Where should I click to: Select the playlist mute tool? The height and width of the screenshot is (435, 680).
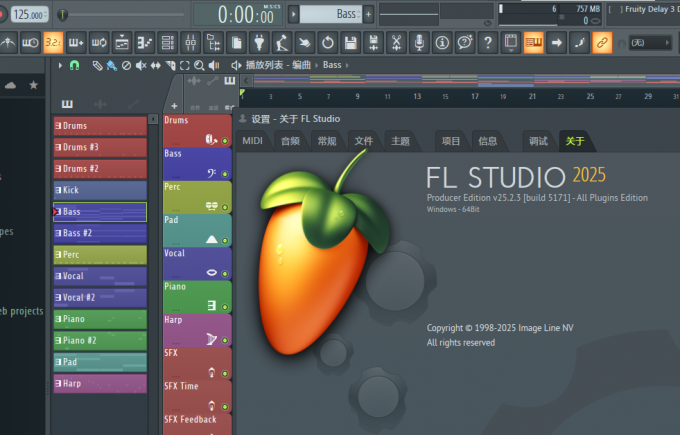[x=141, y=65]
